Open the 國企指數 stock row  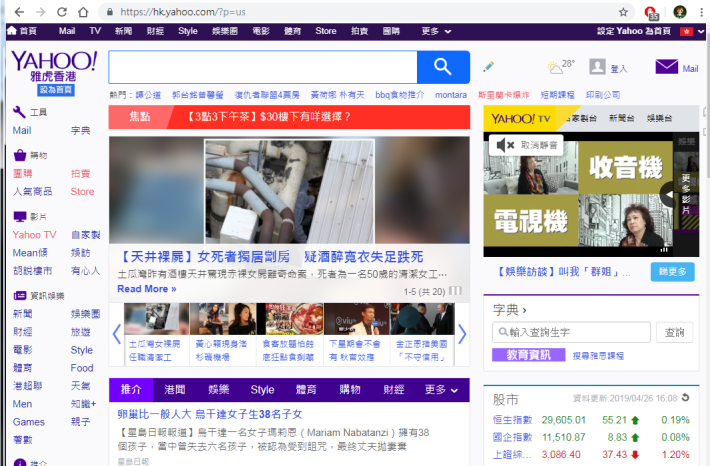point(591,437)
